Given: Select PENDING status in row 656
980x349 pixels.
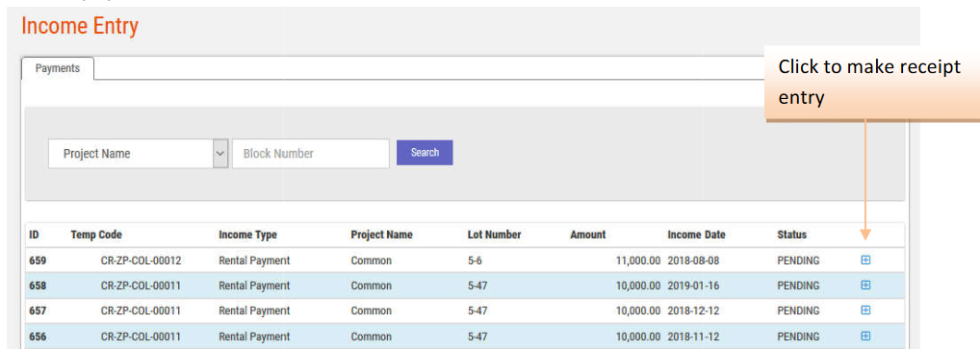Looking at the screenshot, I should (x=798, y=337).
